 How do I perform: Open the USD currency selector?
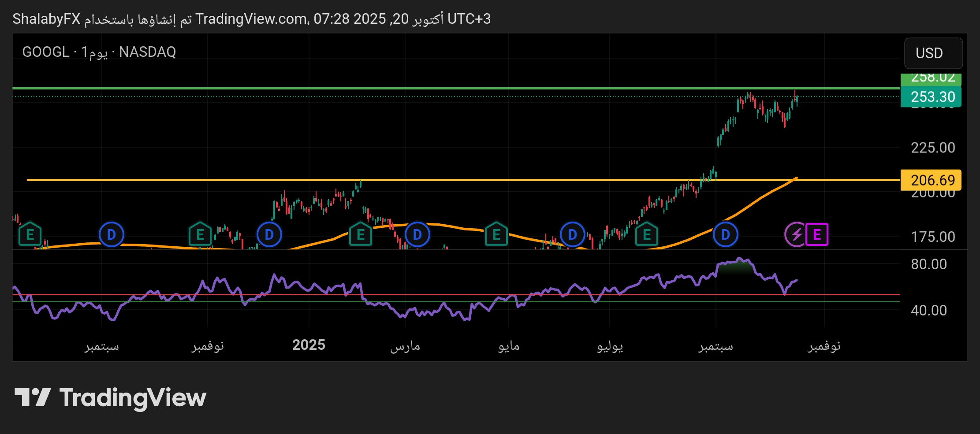tap(933, 53)
